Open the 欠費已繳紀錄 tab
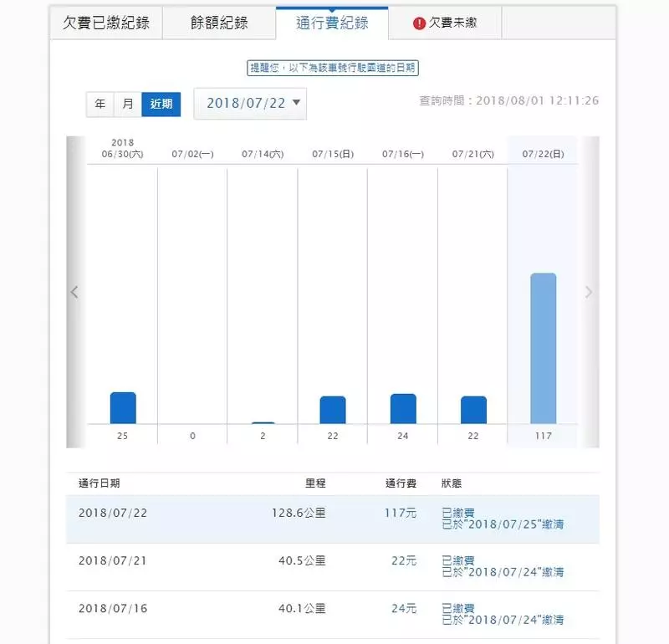The width and height of the screenshot is (669, 644). (106, 23)
